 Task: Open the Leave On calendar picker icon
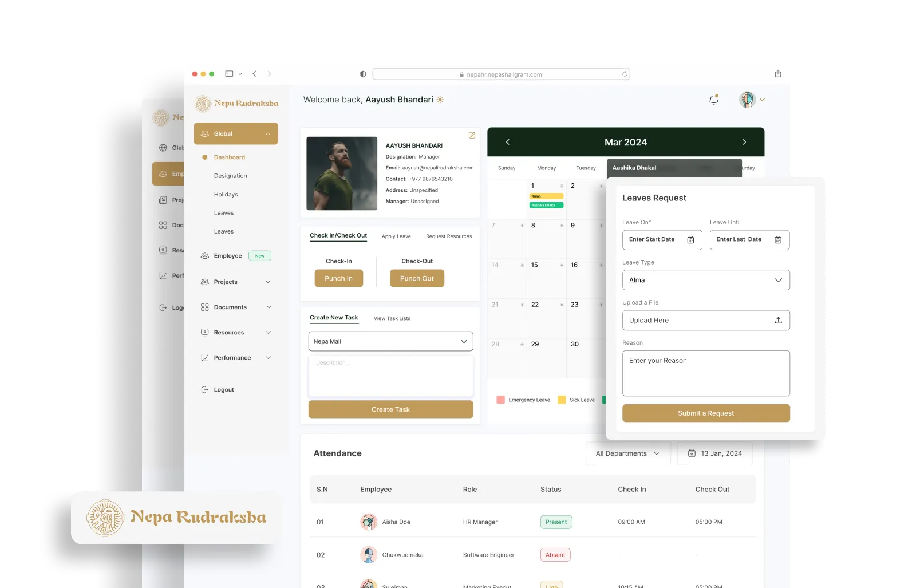pyautogui.click(x=690, y=240)
